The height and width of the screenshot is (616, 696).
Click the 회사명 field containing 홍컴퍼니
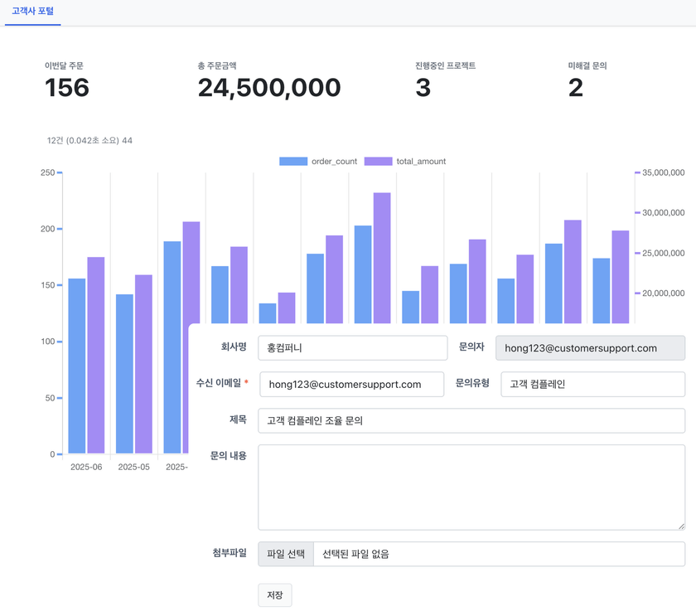(x=352, y=348)
